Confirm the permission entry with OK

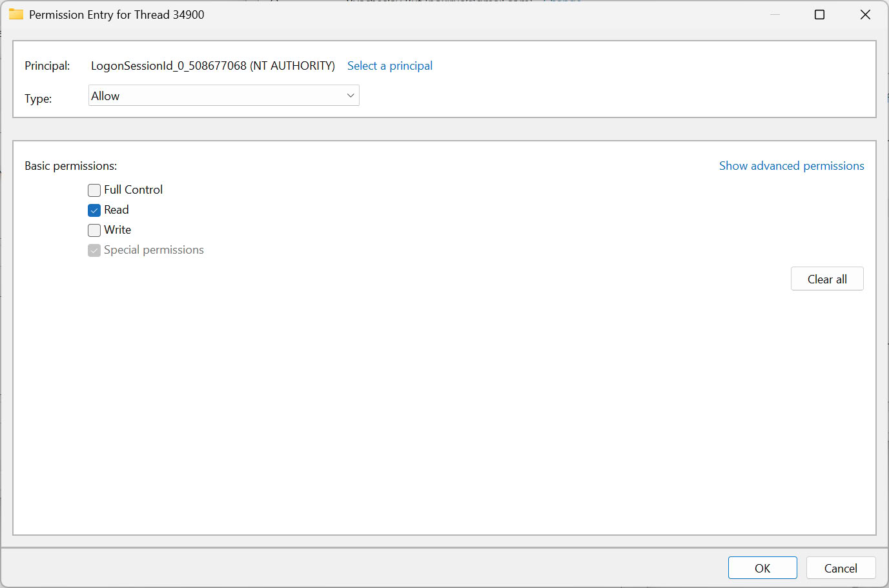pyautogui.click(x=762, y=568)
